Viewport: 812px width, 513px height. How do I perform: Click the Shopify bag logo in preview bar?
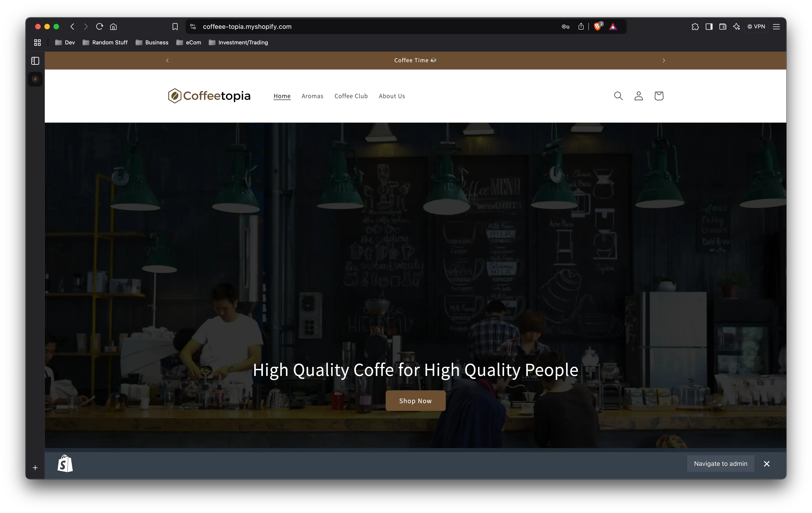65,464
